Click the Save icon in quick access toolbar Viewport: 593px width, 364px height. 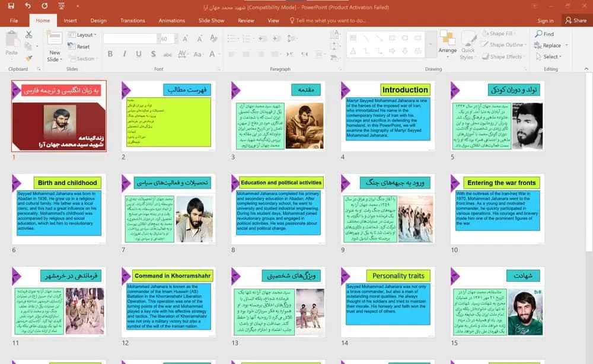point(11,6)
